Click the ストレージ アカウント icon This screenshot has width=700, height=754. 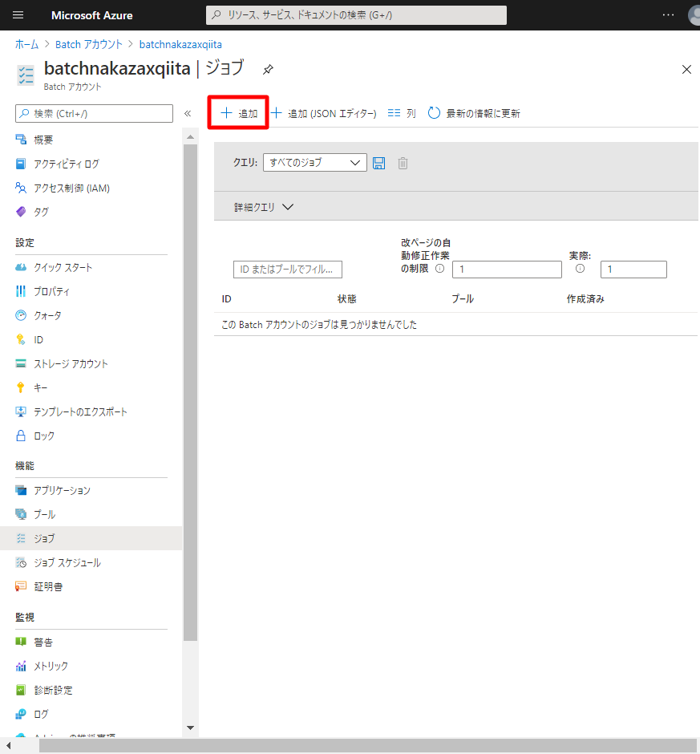(x=21, y=363)
